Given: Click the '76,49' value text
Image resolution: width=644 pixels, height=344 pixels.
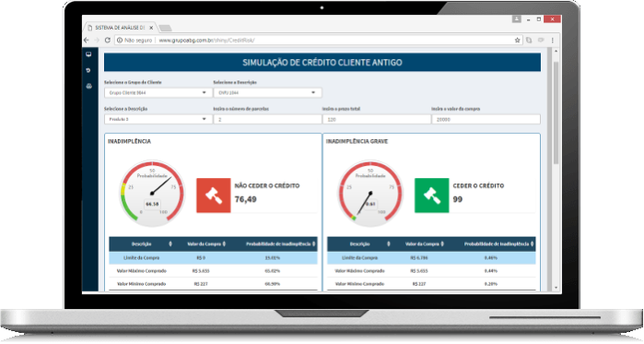Looking at the screenshot, I should coord(246,199).
